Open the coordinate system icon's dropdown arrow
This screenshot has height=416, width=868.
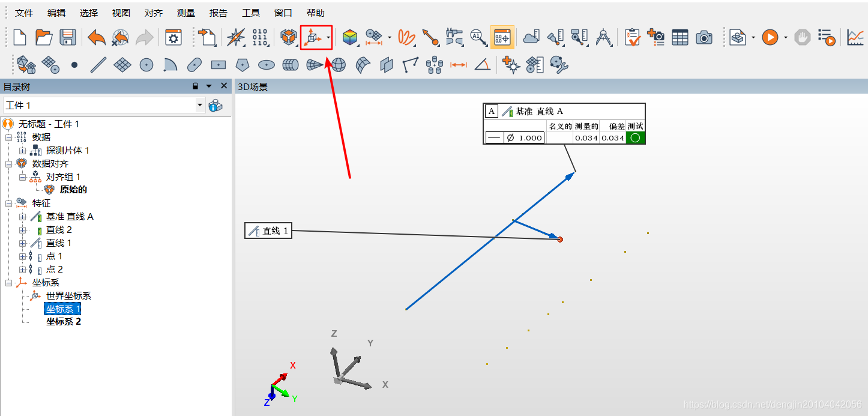click(328, 38)
